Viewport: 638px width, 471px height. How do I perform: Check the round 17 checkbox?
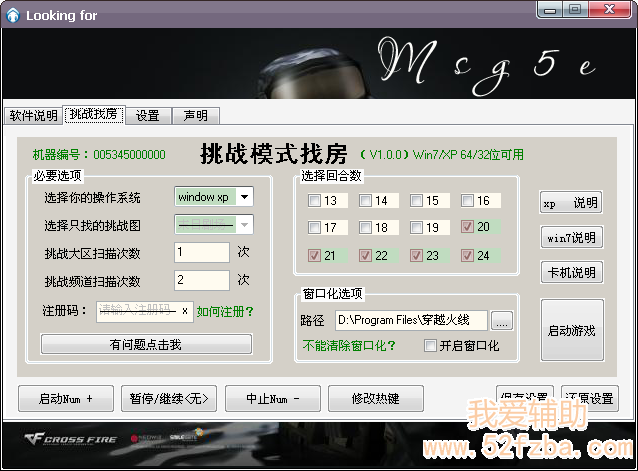(x=314, y=227)
